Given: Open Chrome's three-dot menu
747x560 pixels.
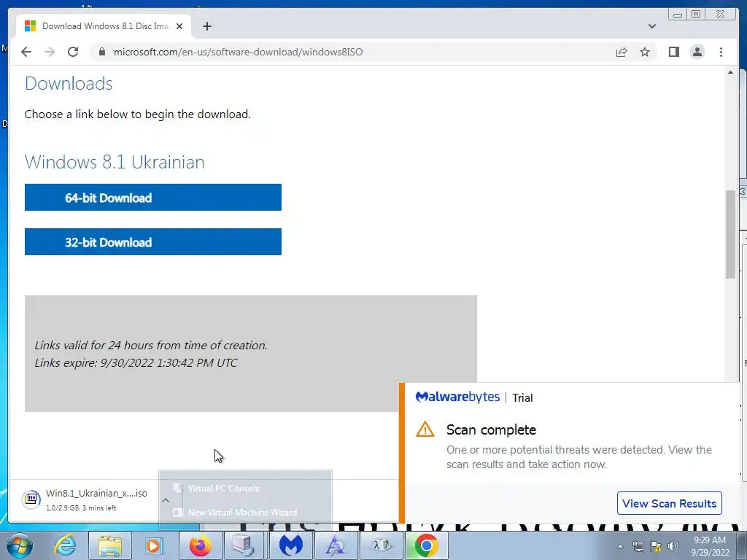Looking at the screenshot, I should tap(721, 52).
